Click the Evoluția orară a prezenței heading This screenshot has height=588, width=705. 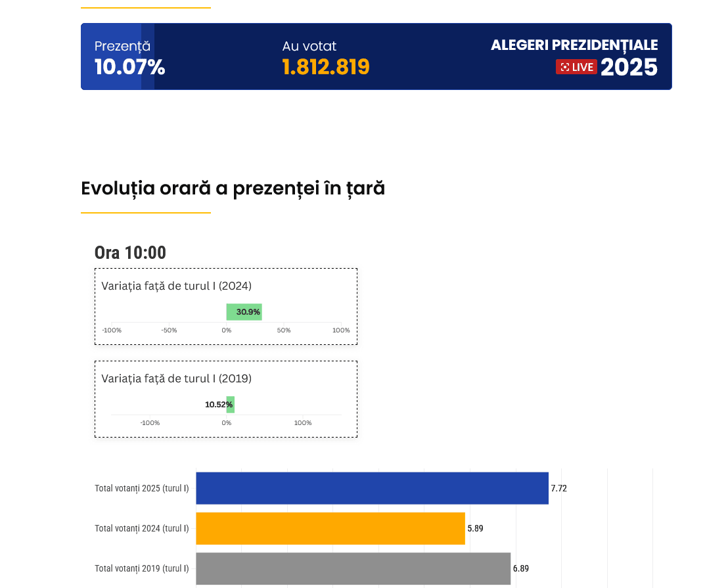coord(233,188)
